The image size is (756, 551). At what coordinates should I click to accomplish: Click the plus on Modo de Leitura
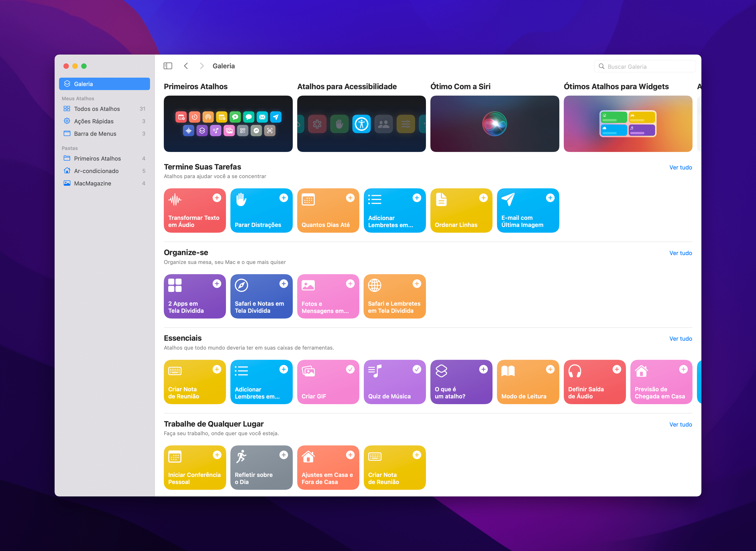550,369
